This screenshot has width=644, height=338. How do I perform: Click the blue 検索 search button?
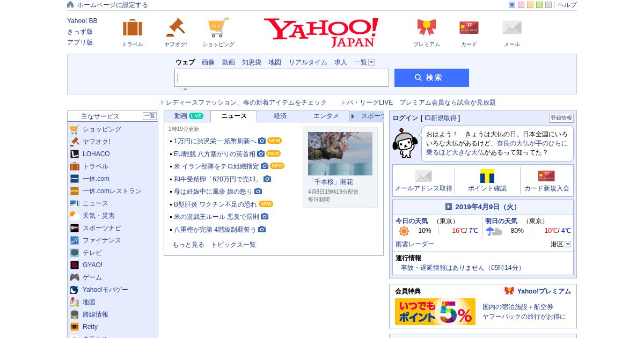[x=431, y=78]
